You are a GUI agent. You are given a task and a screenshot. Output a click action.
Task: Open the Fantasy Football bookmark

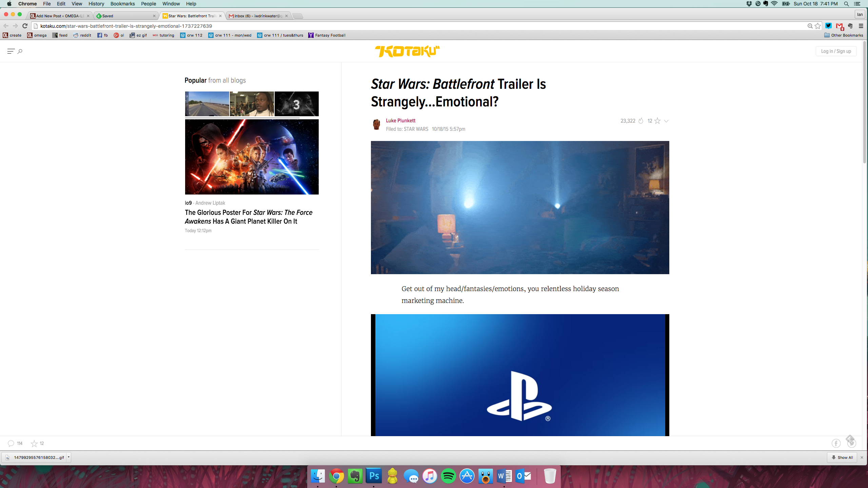(x=327, y=35)
